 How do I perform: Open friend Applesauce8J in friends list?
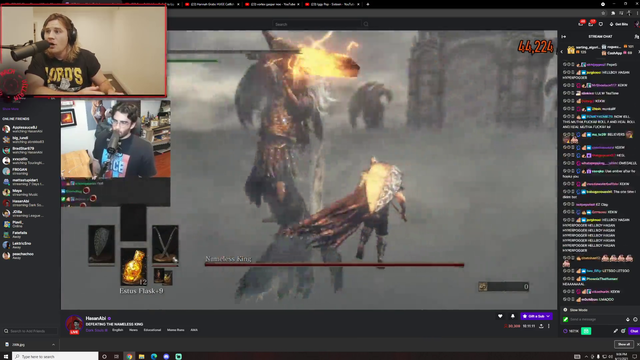[x=29, y=129]
